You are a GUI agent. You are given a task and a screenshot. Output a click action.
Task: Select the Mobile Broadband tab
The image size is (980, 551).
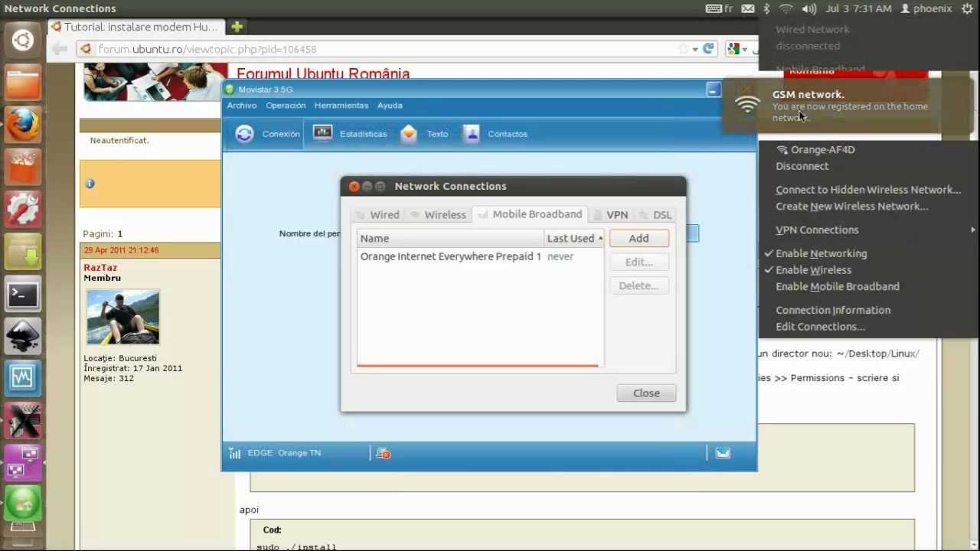530,214
